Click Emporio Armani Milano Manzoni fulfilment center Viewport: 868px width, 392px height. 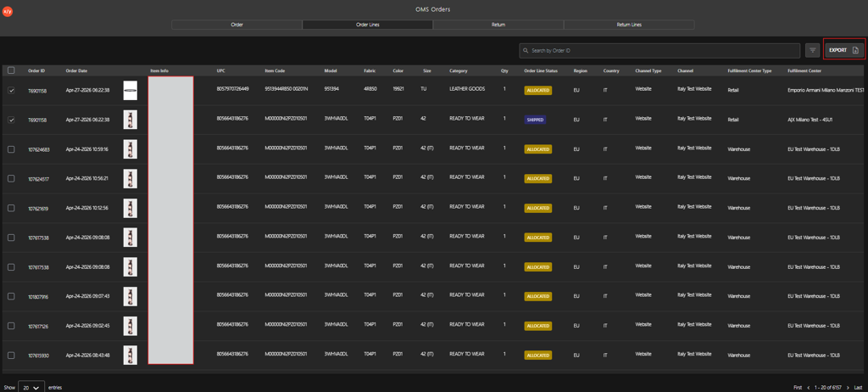[826, 89]
